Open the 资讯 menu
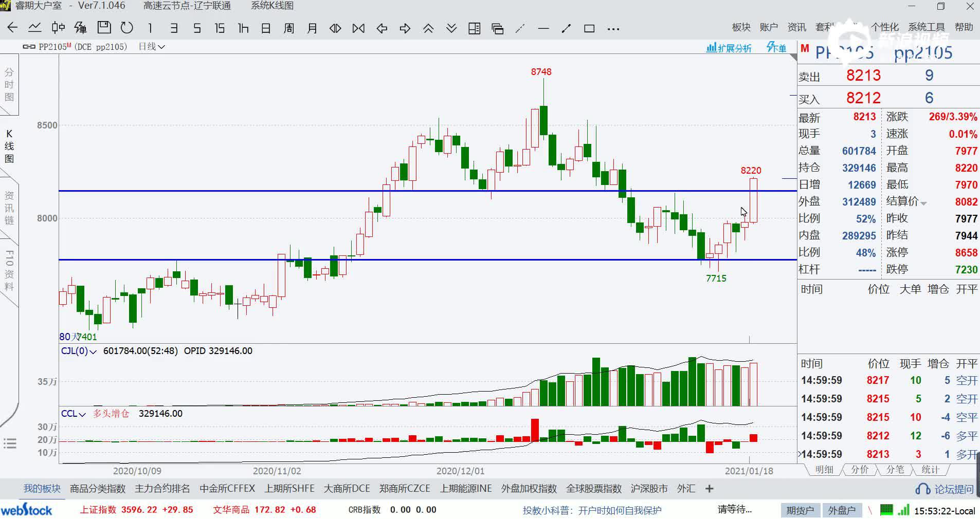The image size is (980, 519). coord(796,27)
